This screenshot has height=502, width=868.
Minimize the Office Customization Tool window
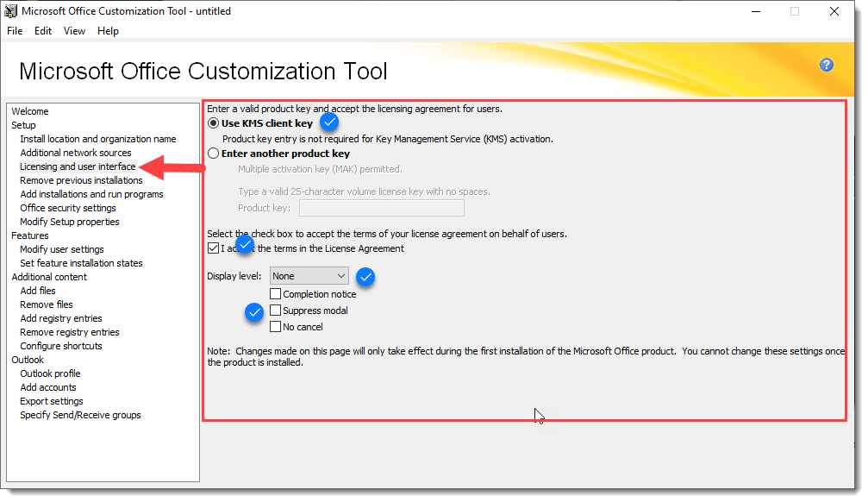pos(756,11)
